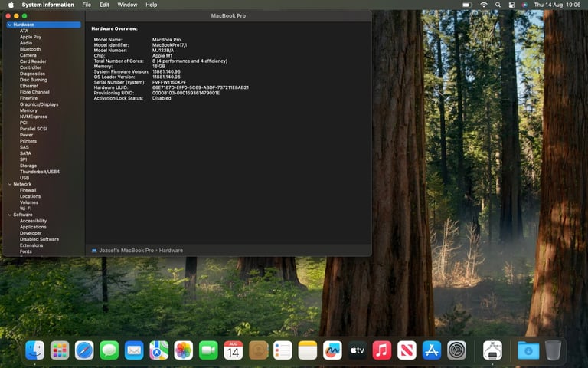Click the date and time clock
Image resolution: width=588 pixels, height=368 pixels.
tap(557, 5)
